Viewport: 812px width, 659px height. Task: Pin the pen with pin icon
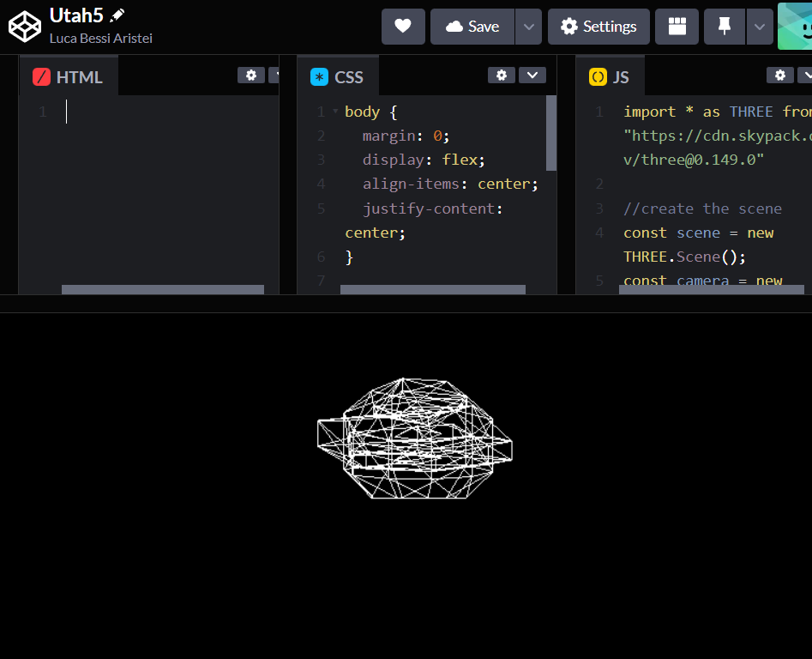pos(725,27)
